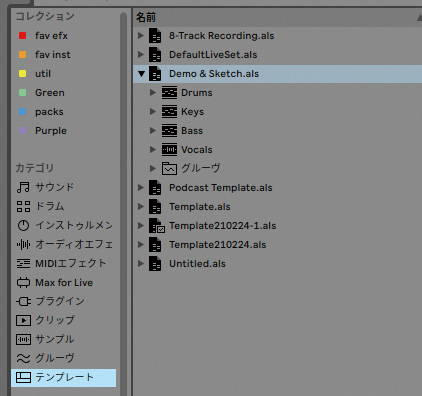The width and height of the screenshot is (422, 396).
Task: Select the Max for Live icon
Action: 23,283
